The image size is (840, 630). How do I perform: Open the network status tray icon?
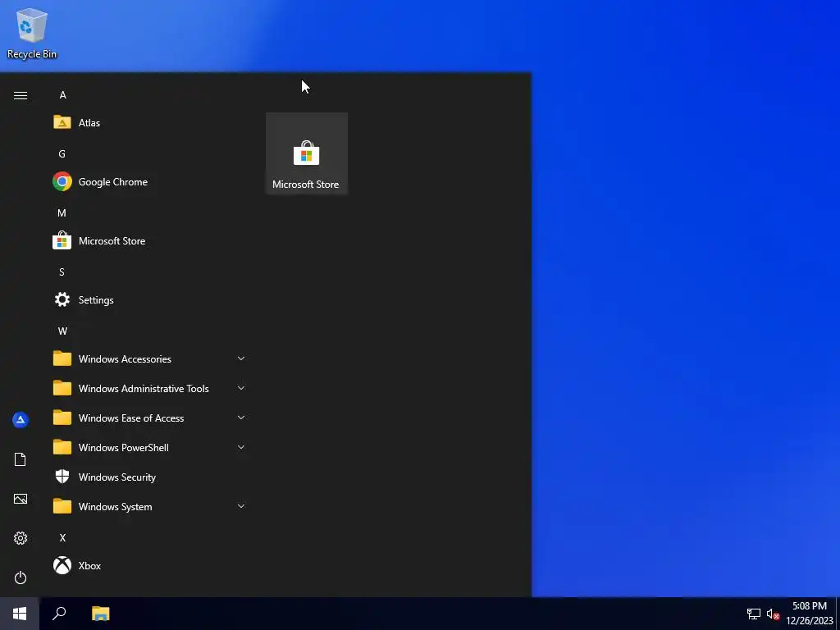(753, 614)
